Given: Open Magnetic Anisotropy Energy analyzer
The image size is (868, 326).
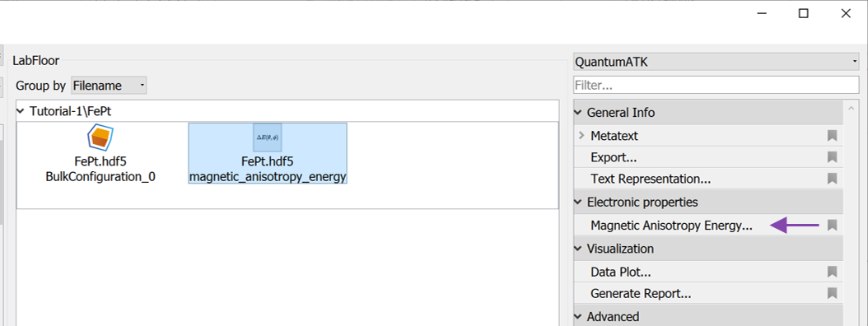Looking at the screenshot, I should coord(671,226).
